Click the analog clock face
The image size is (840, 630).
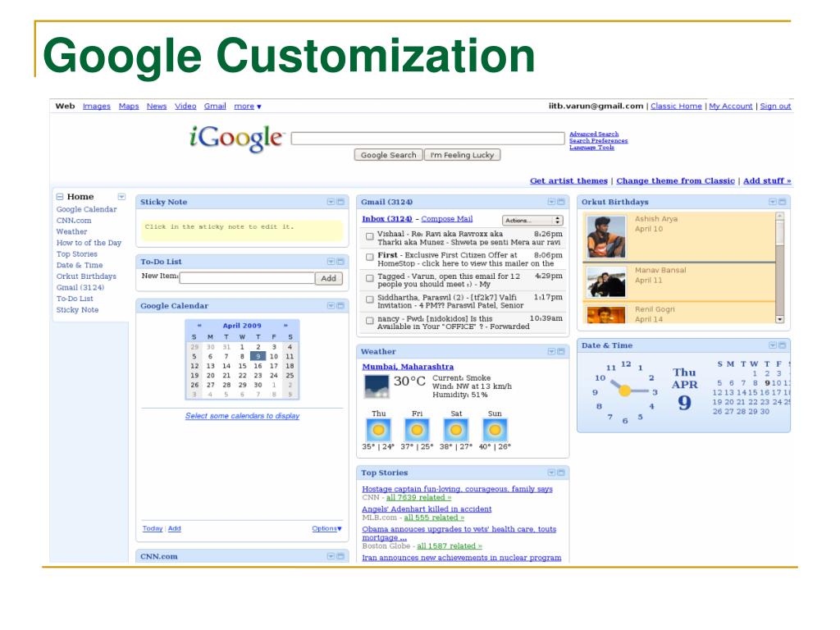625,391
